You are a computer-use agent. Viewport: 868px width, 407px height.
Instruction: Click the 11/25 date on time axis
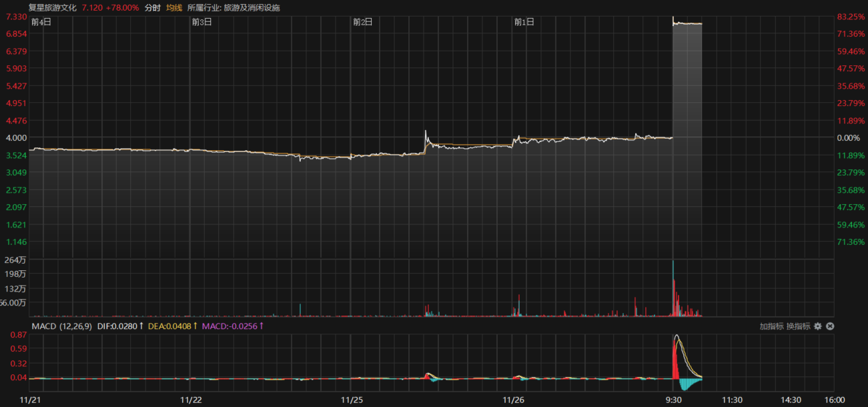tap(351, 400)
